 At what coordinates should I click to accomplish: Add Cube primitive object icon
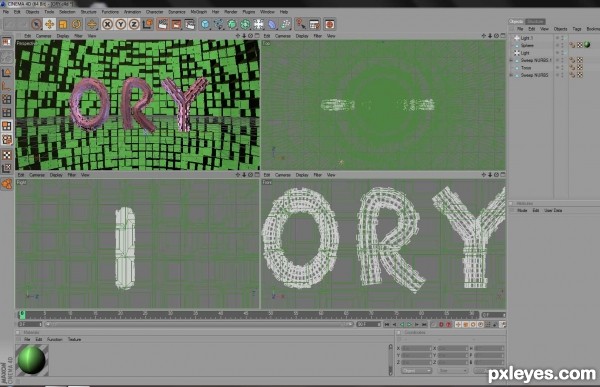click(205, 24)
